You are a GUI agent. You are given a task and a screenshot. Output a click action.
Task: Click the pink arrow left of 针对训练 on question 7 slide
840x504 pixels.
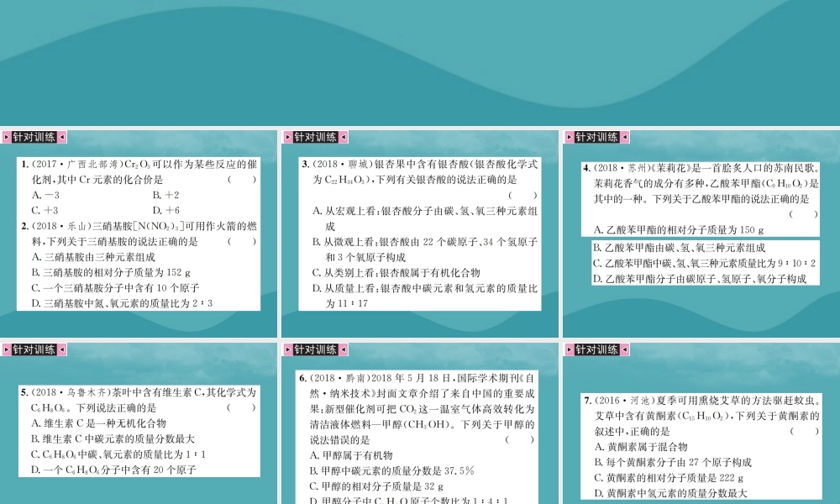[569, 349]
